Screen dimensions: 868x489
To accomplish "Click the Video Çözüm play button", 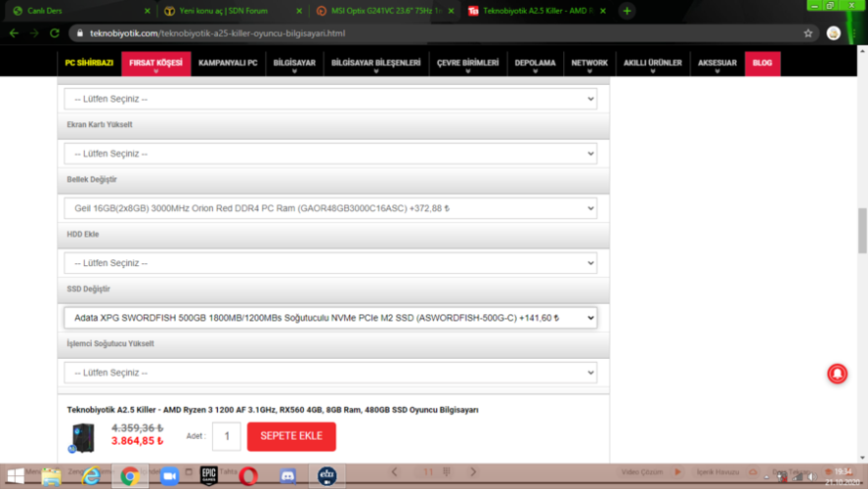I will click(x=677, y=471).
